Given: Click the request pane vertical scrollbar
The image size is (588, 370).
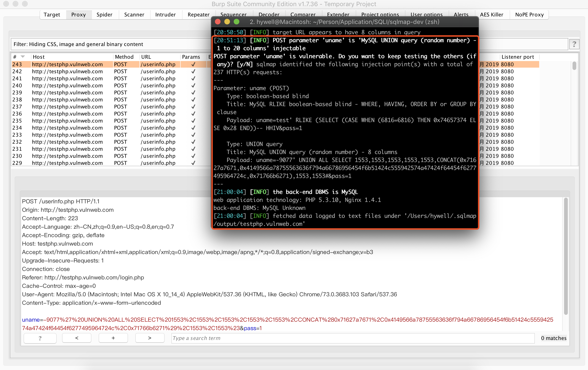Looking at the screenshot, I should coord(565,256).
